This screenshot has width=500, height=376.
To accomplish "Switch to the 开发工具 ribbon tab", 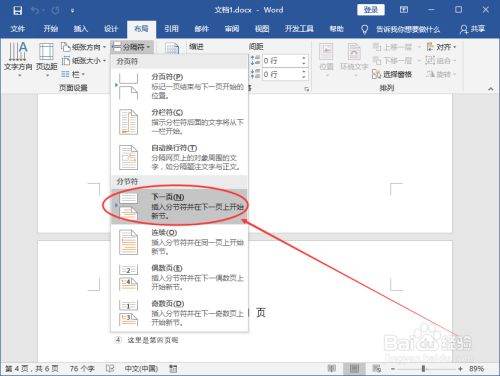I will 299,29.
